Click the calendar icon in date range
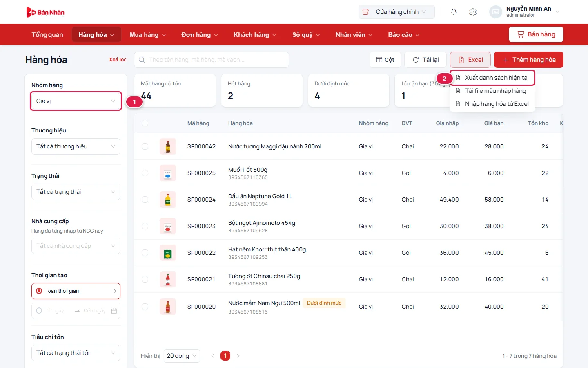 tap(114, 311)
